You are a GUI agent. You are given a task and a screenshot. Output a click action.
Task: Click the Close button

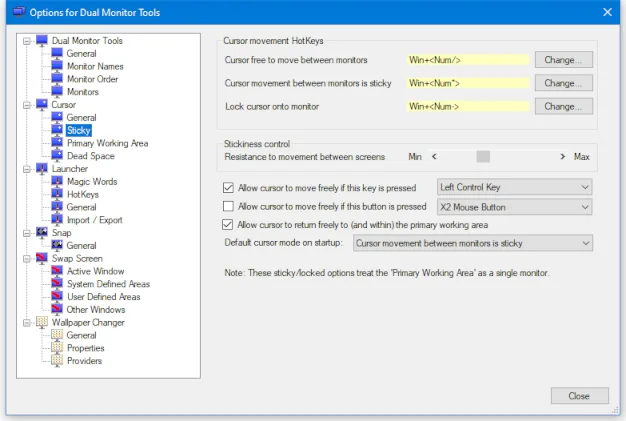[579, 396]
